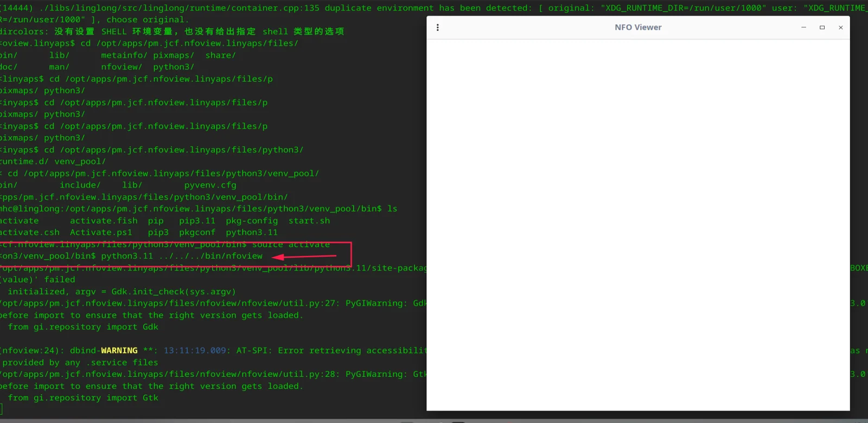This screenshot has height=423, width=868.
Task: Click 'value)' failed' line in terminal
Action: click(38, 280)
